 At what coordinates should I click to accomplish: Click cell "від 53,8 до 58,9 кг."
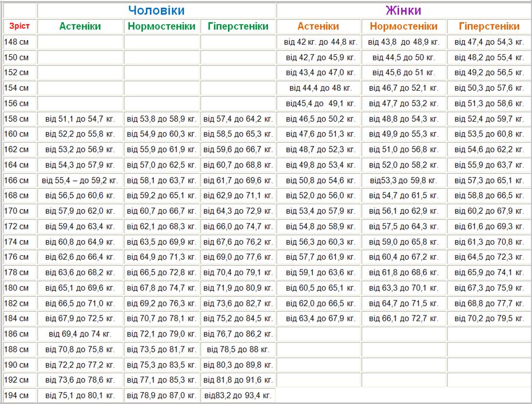tap(161, 119)
